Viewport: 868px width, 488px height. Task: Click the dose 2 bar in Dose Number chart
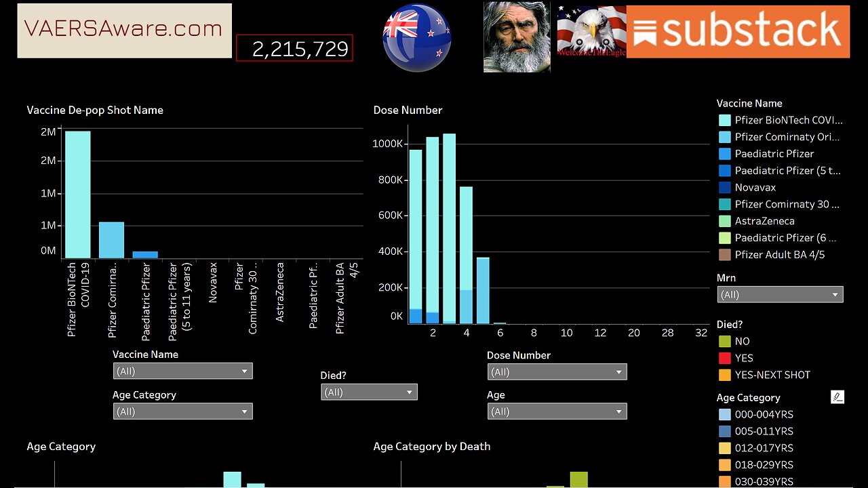point(433,230)
